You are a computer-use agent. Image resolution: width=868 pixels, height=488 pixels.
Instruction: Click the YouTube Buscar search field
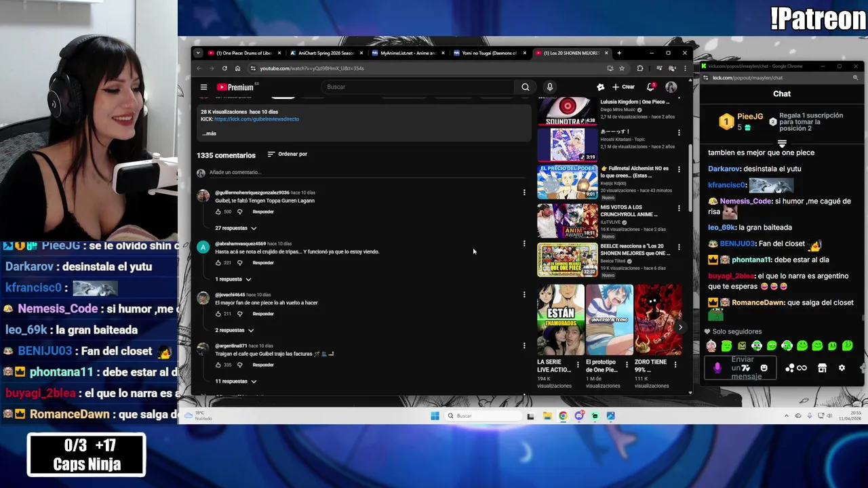pos(419,87)
